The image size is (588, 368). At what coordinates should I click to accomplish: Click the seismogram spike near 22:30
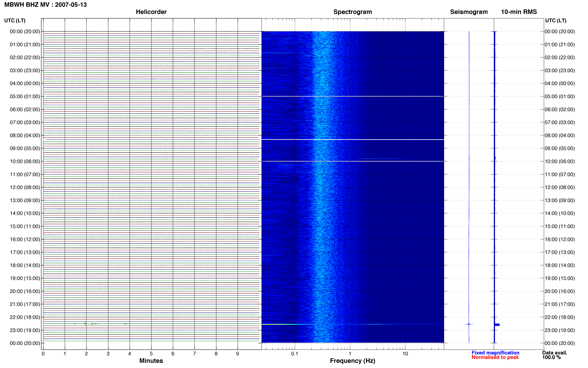469,324
